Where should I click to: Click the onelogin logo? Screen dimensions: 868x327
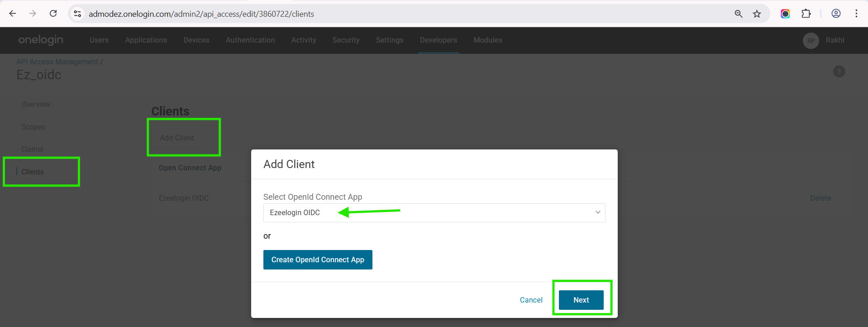pyautogui.click(x=41, y=40)
